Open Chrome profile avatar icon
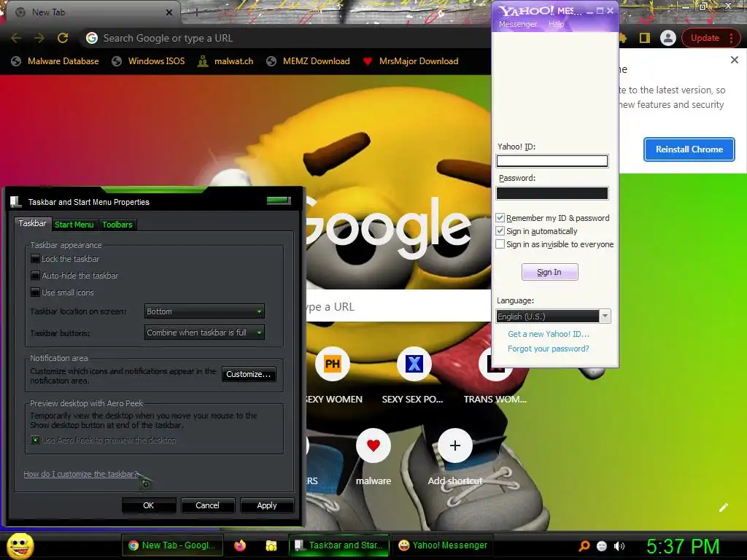 (x=668, y=38)
